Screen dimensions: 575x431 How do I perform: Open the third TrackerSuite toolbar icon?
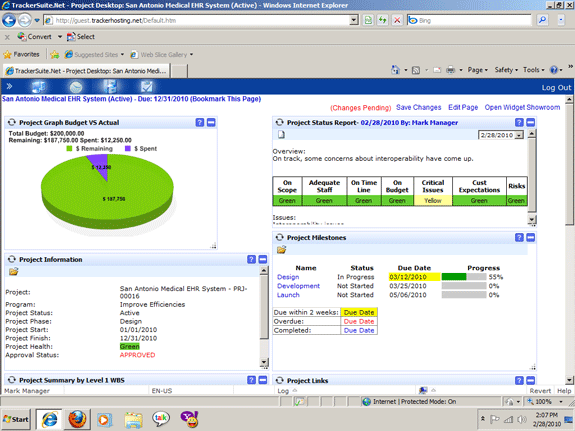[x=110, y=87]
